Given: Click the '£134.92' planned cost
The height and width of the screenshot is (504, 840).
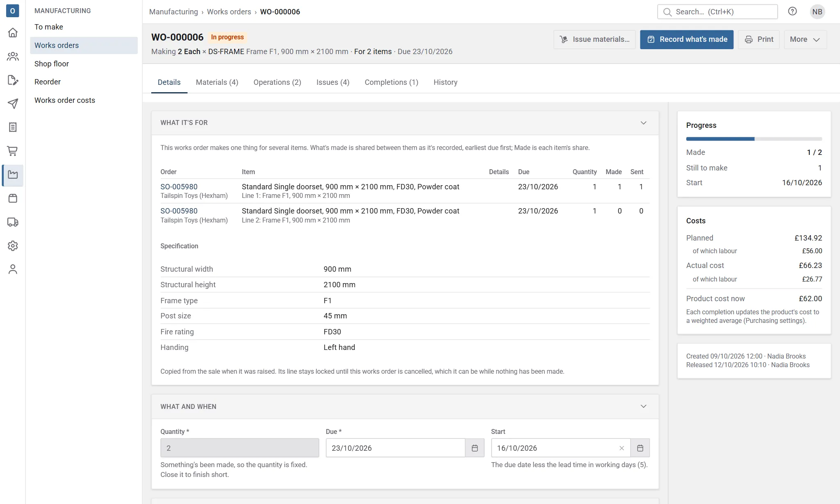Looking at the screenshot, I should click(x=808, y=238).
